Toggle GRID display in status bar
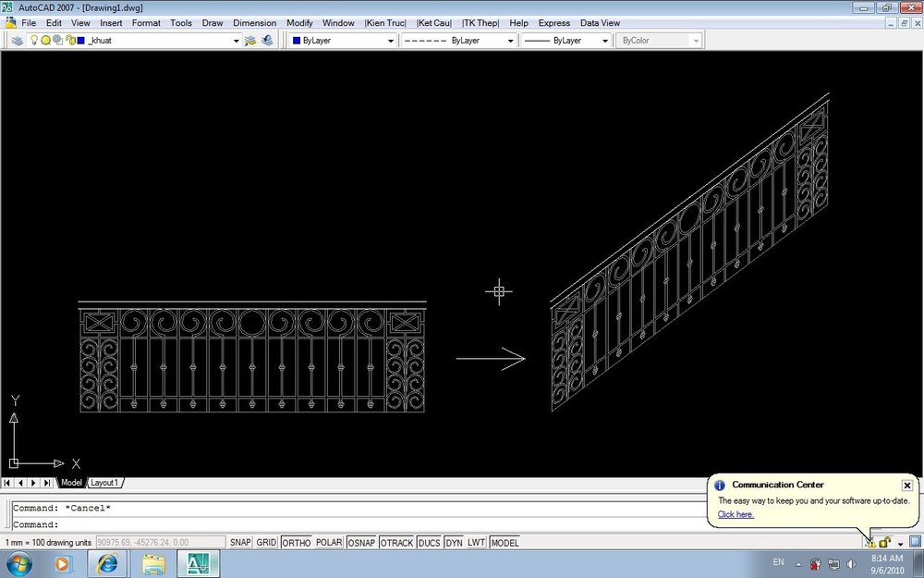This screenshot has height=578, width=924. (266, 543)
